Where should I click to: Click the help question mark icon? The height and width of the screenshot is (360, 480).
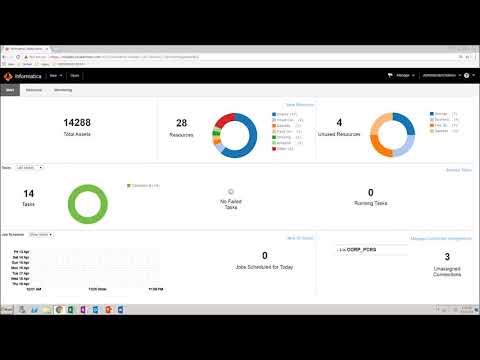tap(467, 76)
